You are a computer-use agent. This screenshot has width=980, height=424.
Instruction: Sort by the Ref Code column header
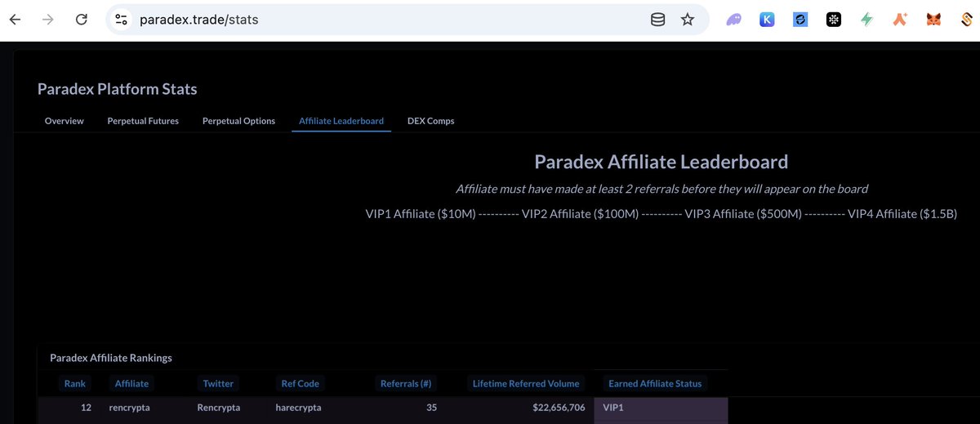pos(300,383)
